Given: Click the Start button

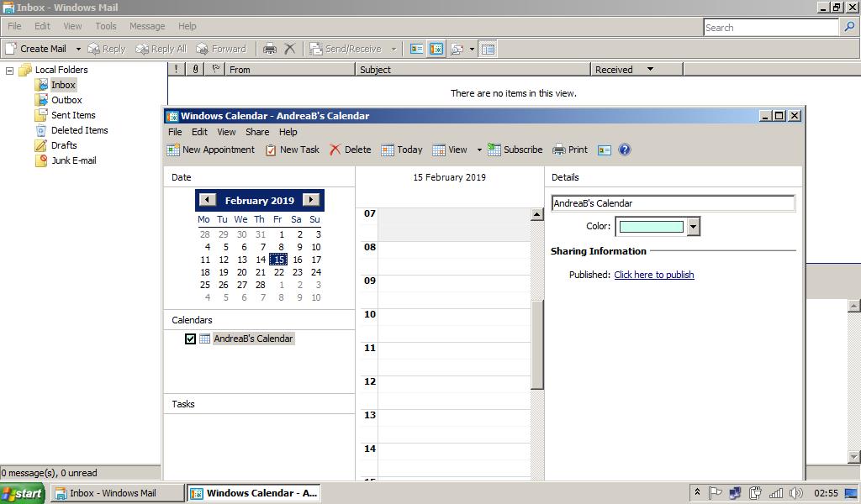Looking at the screenshot, I should click(x=23, y=494).
